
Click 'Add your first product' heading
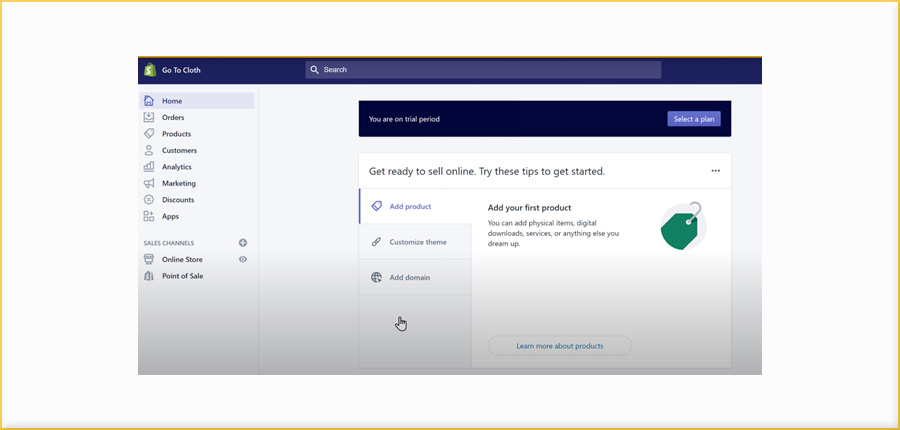click(529, 208)
